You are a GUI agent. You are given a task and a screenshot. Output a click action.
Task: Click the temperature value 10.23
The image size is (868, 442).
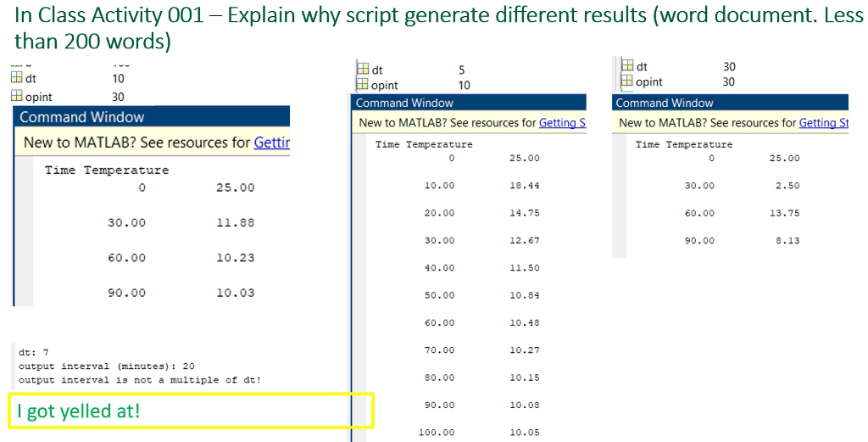pos(236,258)
